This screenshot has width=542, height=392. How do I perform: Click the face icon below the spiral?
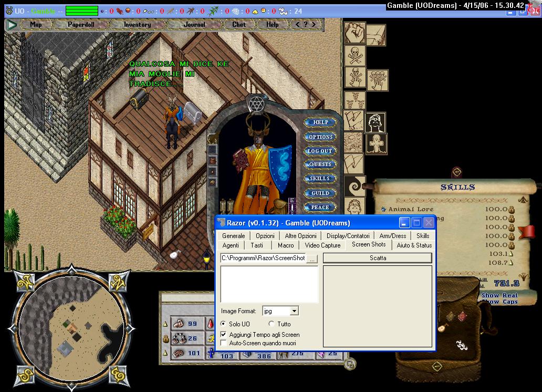tap(355, 206)
